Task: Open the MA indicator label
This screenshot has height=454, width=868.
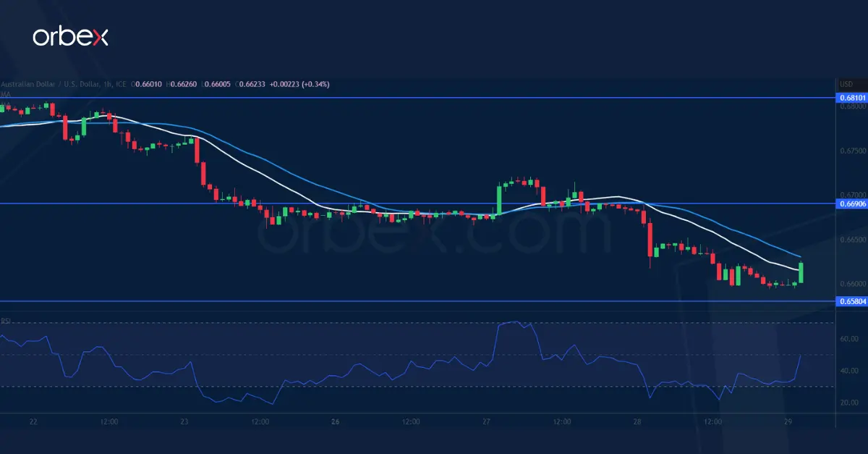Action: [x=5, y=94]
